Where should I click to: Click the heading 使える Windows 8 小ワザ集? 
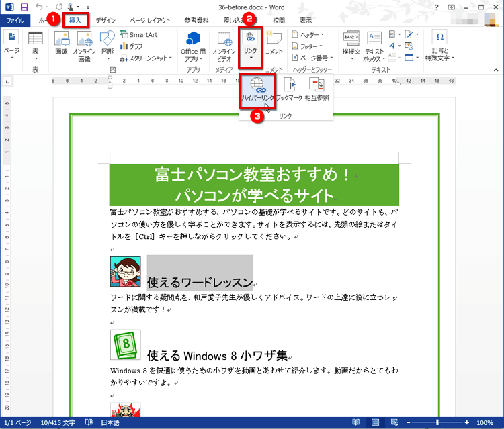217,356
